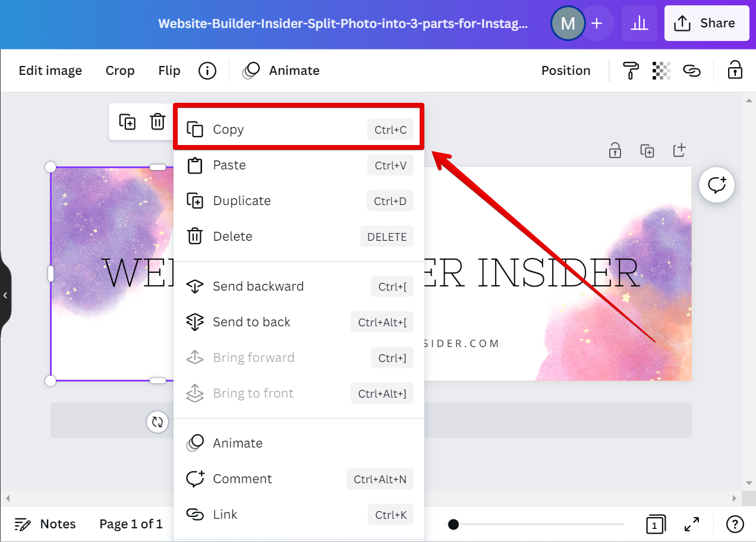Open transparency settings via the checkerboard icon
756x542 pixels.
tap(660, 70)
